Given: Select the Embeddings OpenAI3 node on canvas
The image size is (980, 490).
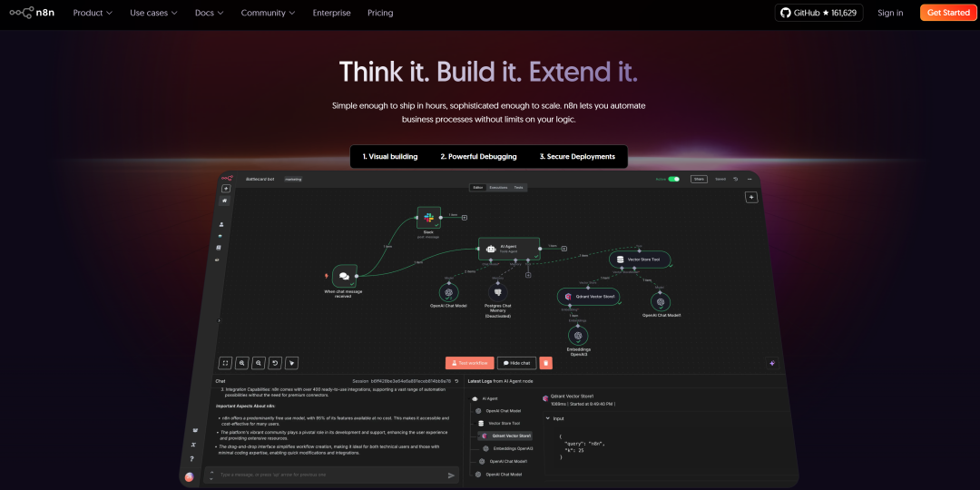Looking at the screenshot, I should pyautogui.click(x=579, y=336).
